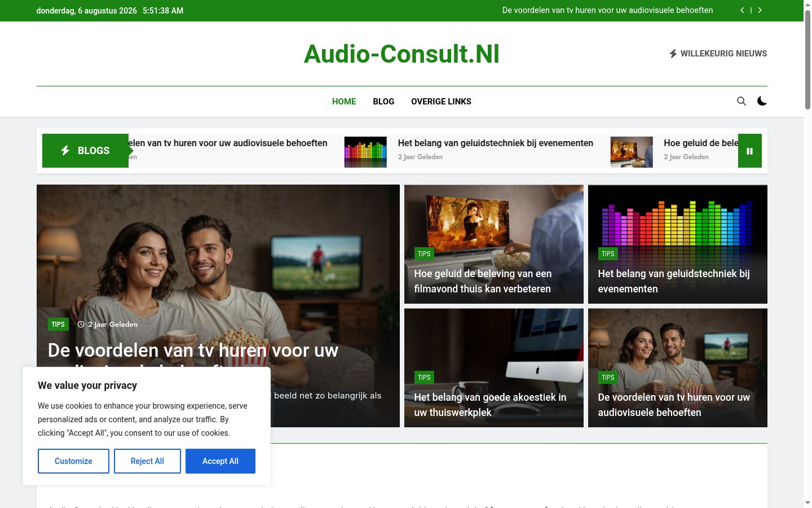Click date text under geluidstechniek ticker item
Viewport: 812px width, 508px height.
420,157
